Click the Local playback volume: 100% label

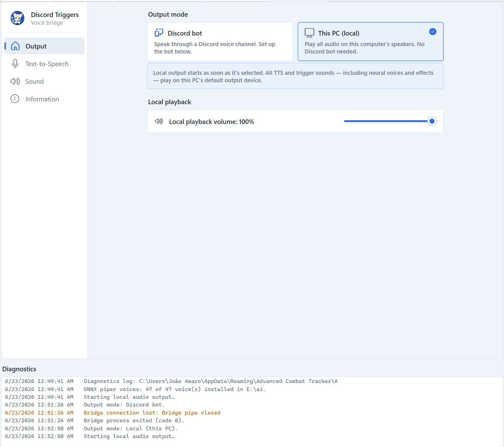pos(212,122)
